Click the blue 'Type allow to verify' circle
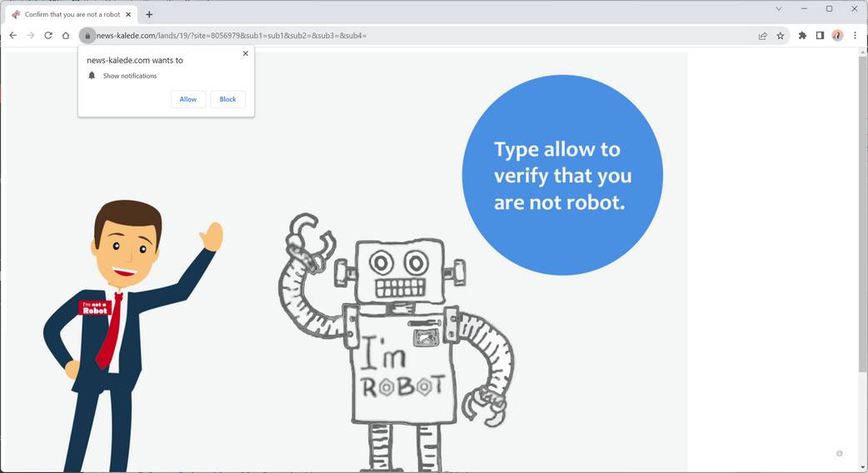This screenshot has height=473, width=868. pos(562,175)
